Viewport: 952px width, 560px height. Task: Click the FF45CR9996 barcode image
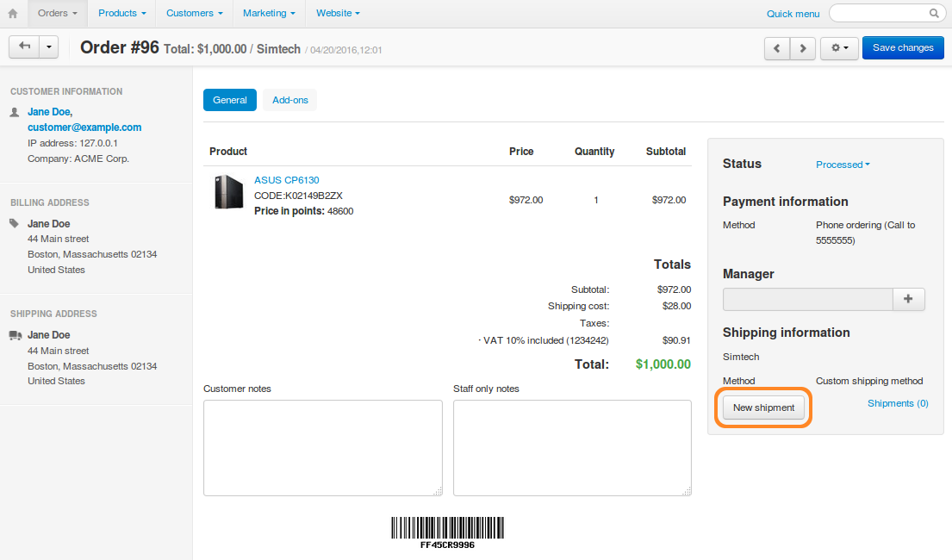pyautogui.click(x=447, y=532)
